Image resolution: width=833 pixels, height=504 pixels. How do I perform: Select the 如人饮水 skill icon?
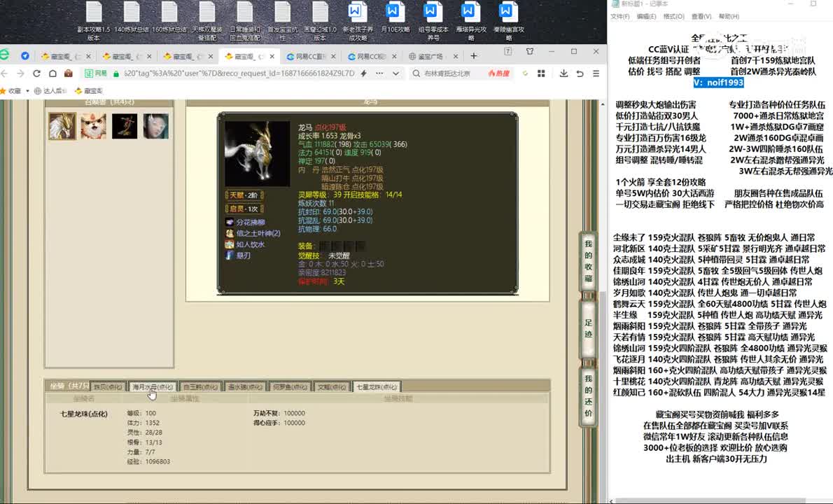click(x=230, y=244)
